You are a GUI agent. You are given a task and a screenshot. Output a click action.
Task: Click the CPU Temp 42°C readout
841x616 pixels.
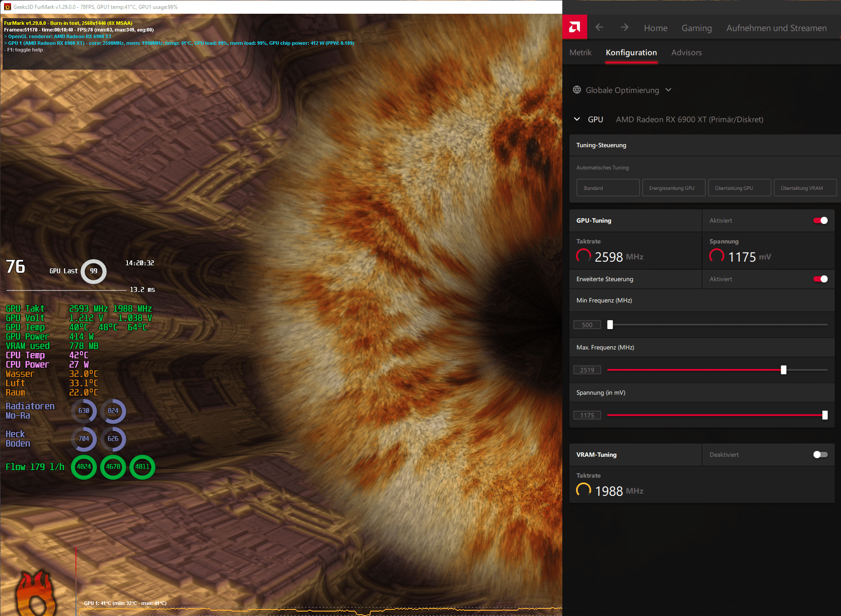(47, 355)
